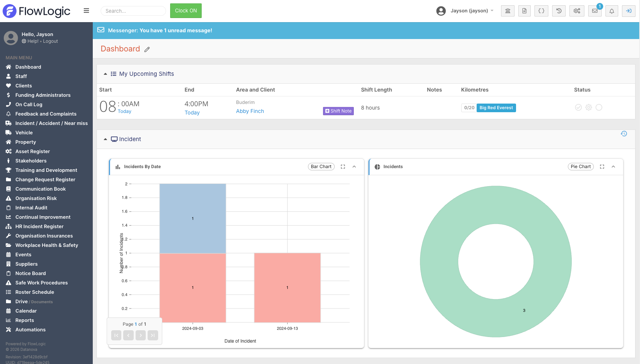The width and height of the screenshot is (640, 364).
Task: Open the settings gears icon
Action: click(577, 11)
